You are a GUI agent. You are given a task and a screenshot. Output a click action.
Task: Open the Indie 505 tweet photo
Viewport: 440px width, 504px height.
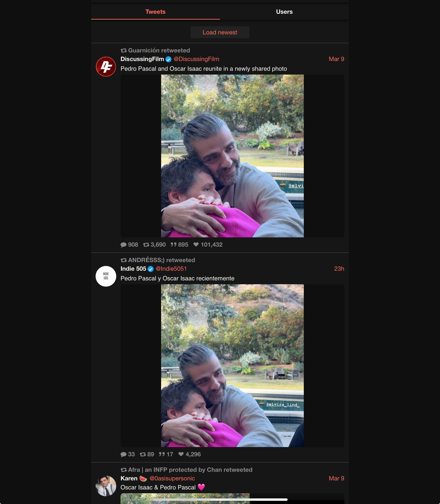232,366
